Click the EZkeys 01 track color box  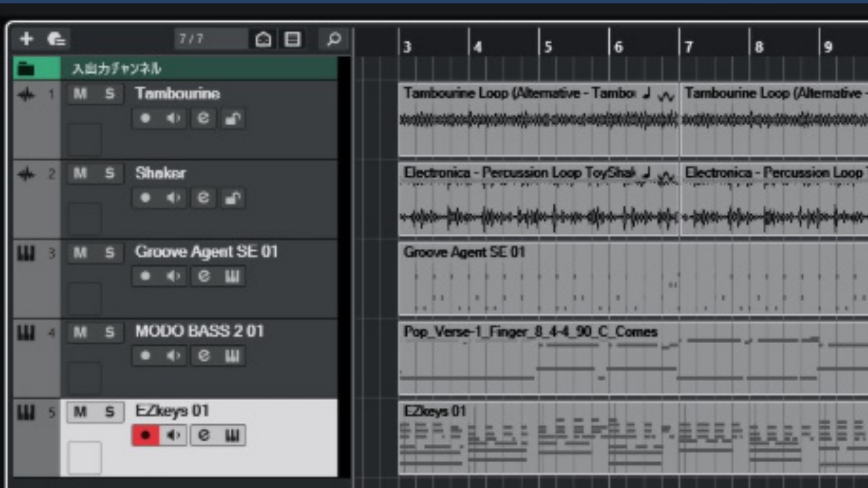tap(85, 457)
